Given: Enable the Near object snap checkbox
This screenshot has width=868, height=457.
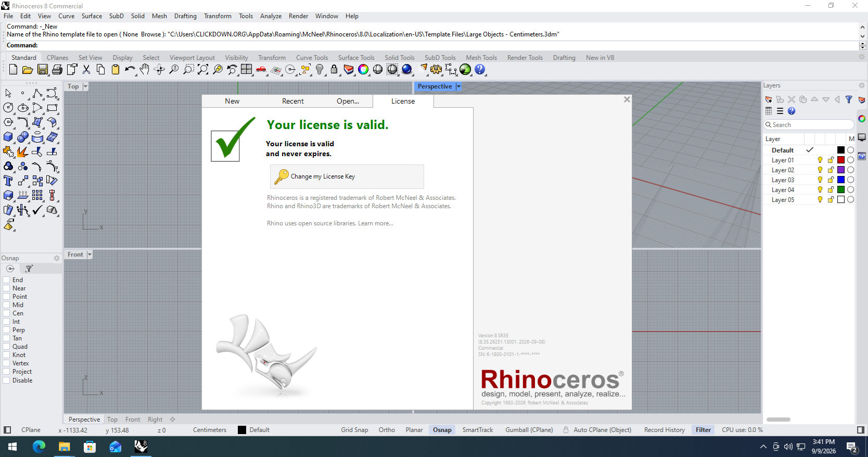Looking at the screenshot, I should [x=7, y=288].
